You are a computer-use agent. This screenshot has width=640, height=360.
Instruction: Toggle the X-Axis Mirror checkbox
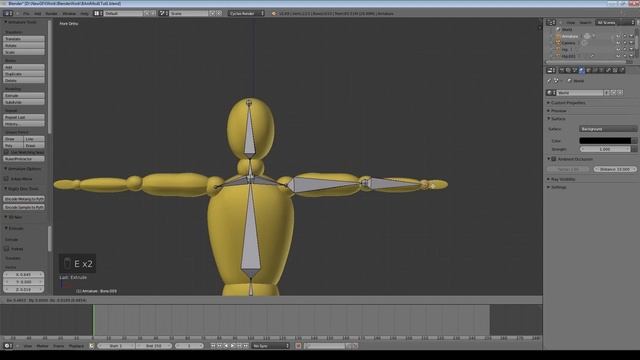coord(7,179)
